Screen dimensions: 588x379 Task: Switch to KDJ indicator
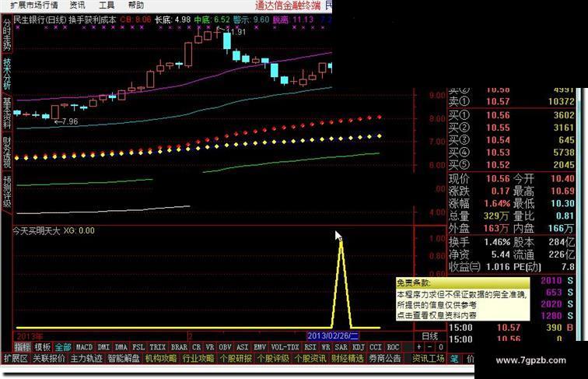[x=359, y=347]
